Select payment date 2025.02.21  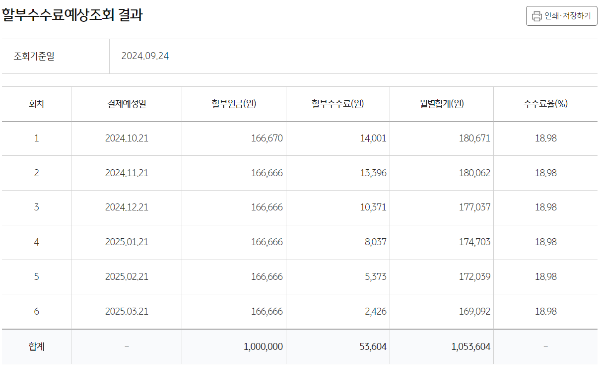(127, 277)
